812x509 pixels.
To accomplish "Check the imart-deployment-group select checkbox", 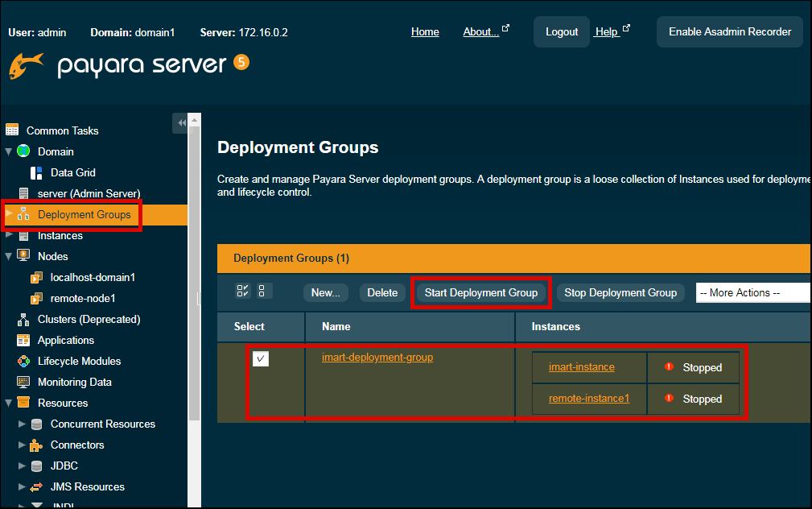I will tap(260, 358).
